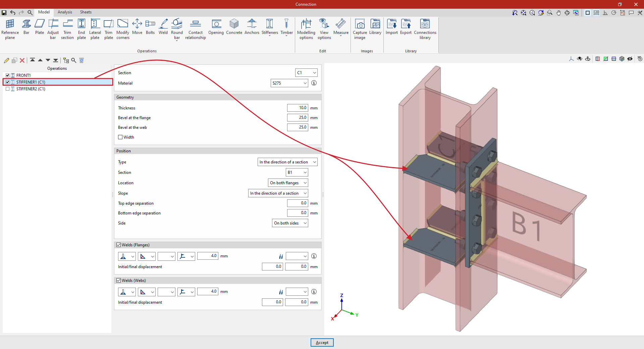The width and height of the screenshot is (644, 349).
Task: Click the Thickness value input field
Action: [x=297, y=108]
